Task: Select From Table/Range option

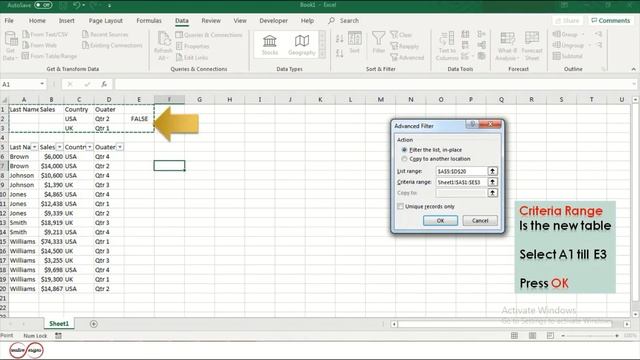Action: (x=49, y=56)
